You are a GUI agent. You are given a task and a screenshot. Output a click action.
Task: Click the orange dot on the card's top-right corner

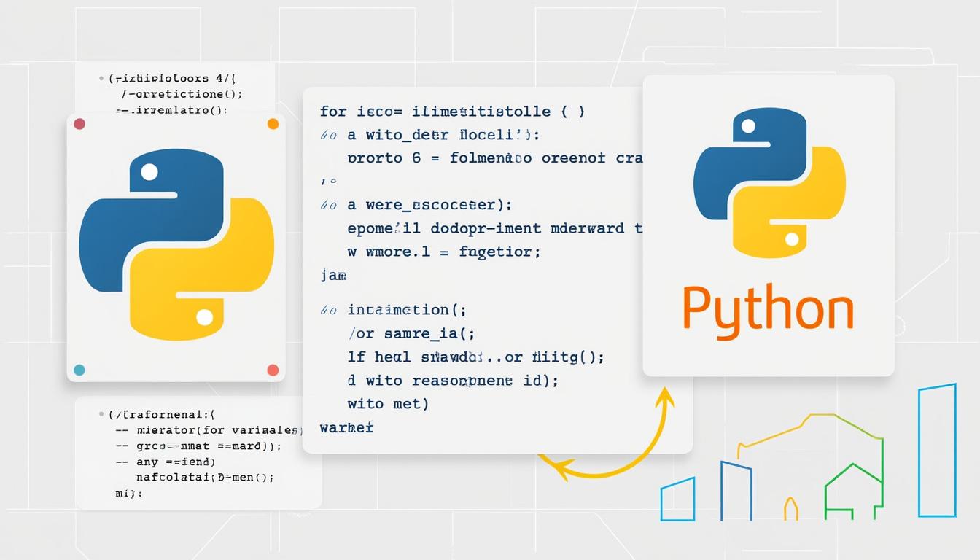(273, 123)
